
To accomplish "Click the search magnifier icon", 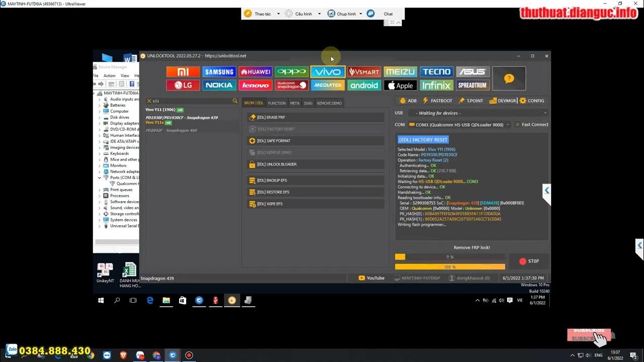I will (x=235, y=101).
